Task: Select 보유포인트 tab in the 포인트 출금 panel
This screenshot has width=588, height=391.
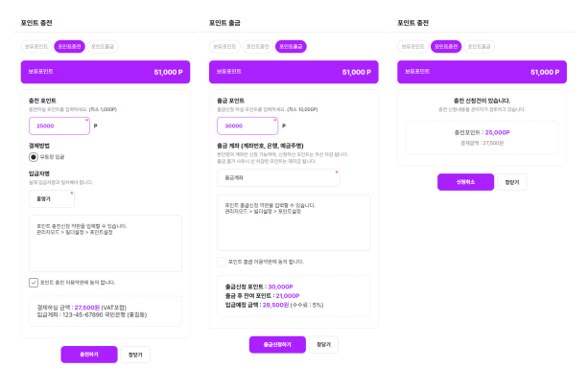Action: [x=224, y=46]
